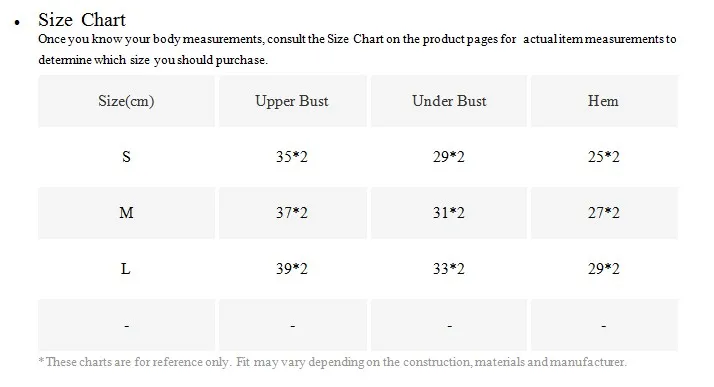Select the Upper Bust column header
Screen dimensions: 714x387
292,101
